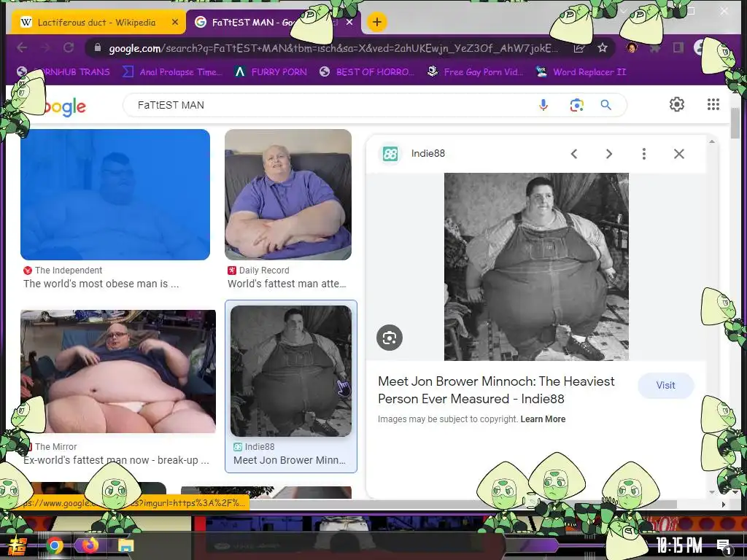747x560 pixels.
Task: Reload the page with the refresh icon
Action: [x=69, y=47]
